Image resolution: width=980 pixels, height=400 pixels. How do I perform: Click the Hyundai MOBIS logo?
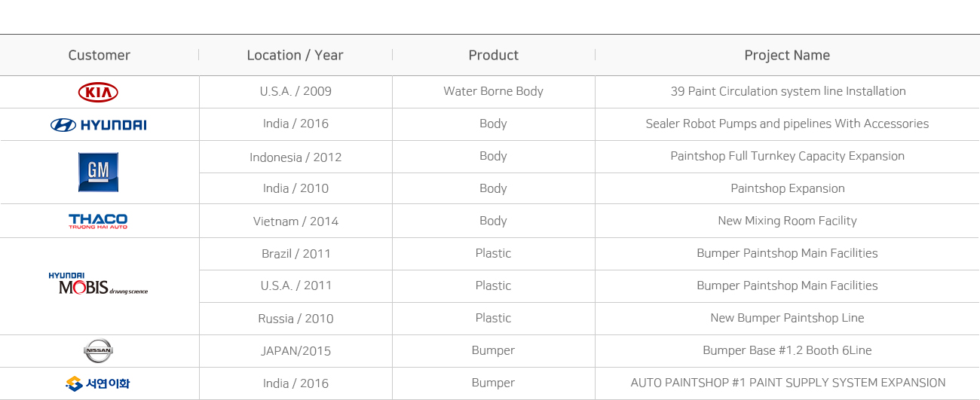click(x=98, y=284)
